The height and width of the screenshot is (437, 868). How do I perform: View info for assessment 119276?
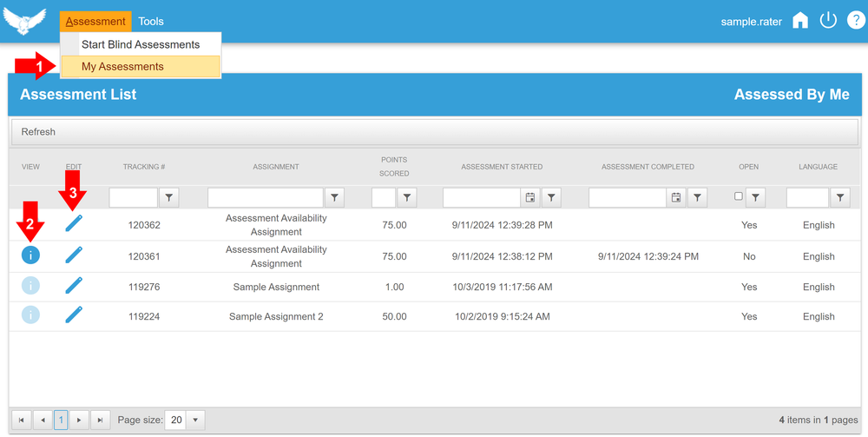click(x=30, y=286)
